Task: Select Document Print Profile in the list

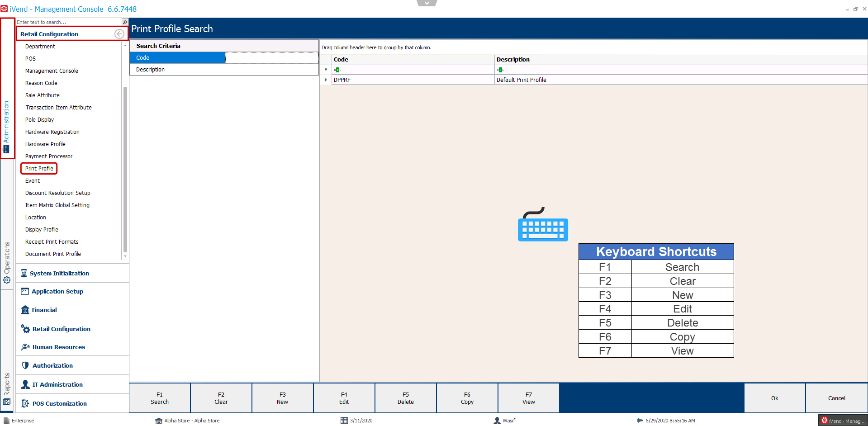Action: [x=53, y=254]
